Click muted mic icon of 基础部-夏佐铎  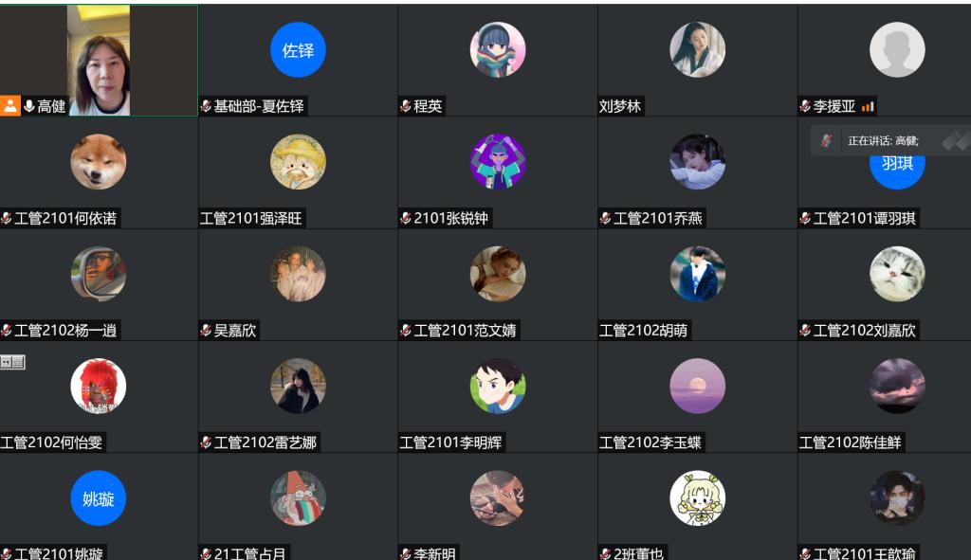point(206,106)
